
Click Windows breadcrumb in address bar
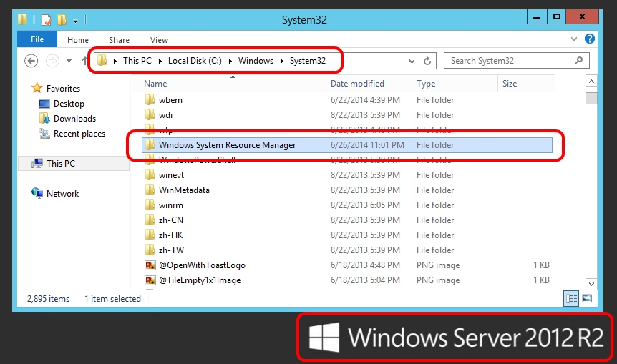[256, 61]
